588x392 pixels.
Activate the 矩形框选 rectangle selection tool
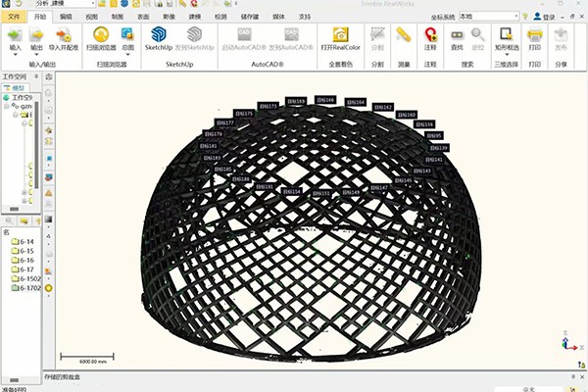pyautogui.click(x=507, y=38)
